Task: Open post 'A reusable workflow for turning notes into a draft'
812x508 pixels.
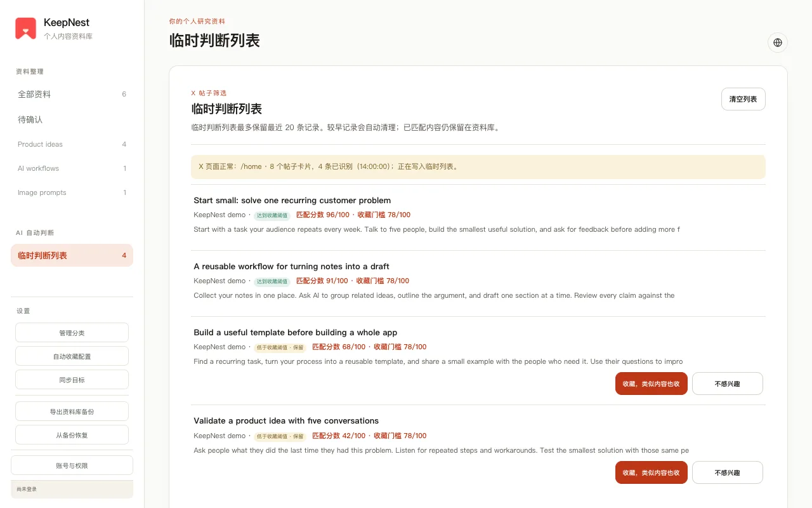Action: pyautogui.click(x=291, y=266)
